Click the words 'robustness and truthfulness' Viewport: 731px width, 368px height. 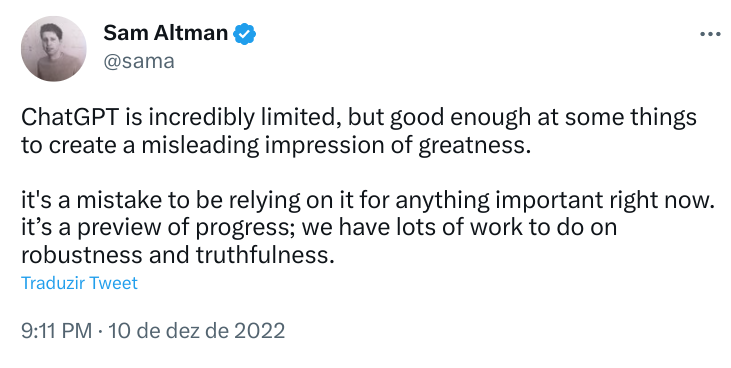178,255
